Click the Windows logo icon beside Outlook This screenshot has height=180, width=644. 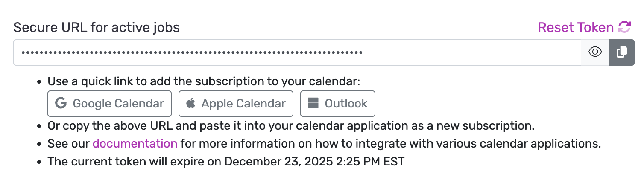313,103
